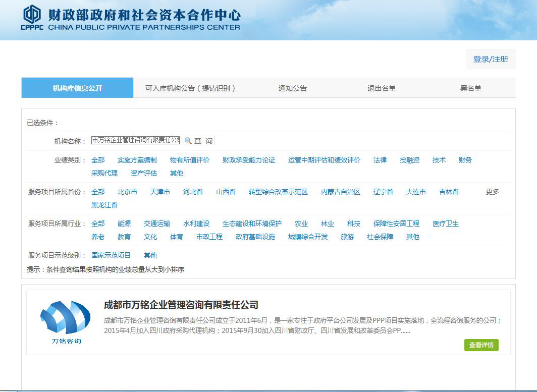Expand 更多 to show more provinces
537x392 pixels.
point(492,192)
